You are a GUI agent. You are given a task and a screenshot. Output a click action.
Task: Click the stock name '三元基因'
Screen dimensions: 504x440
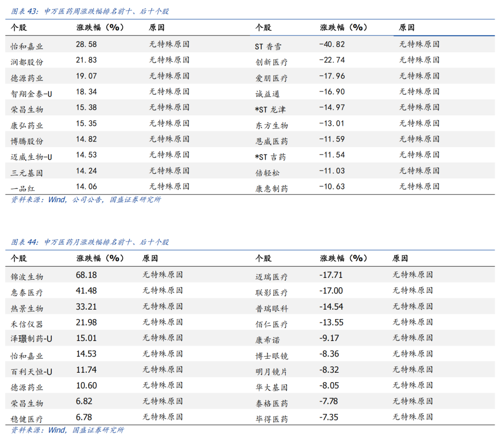27,173
